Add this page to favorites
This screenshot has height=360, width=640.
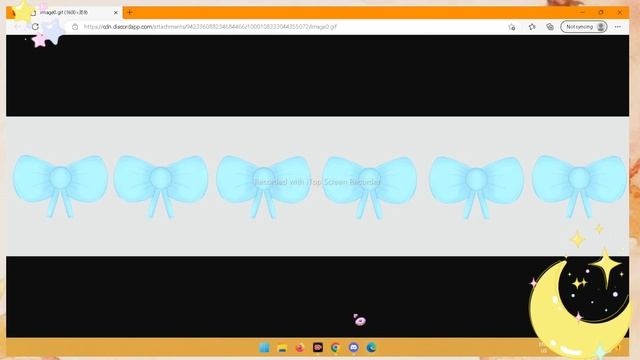[511, 27]
